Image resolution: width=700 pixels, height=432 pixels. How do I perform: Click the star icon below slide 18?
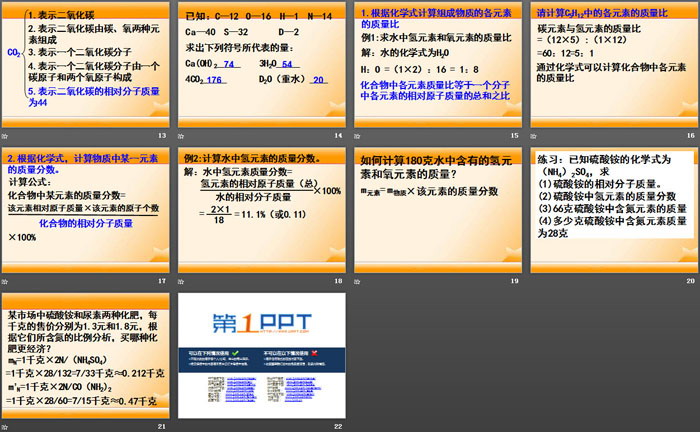(x=181, y=281)
